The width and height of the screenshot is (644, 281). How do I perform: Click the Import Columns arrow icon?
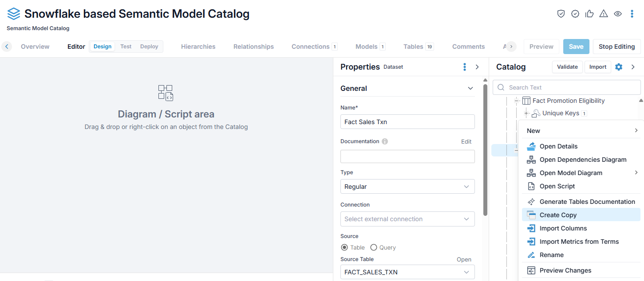point(531,228)
